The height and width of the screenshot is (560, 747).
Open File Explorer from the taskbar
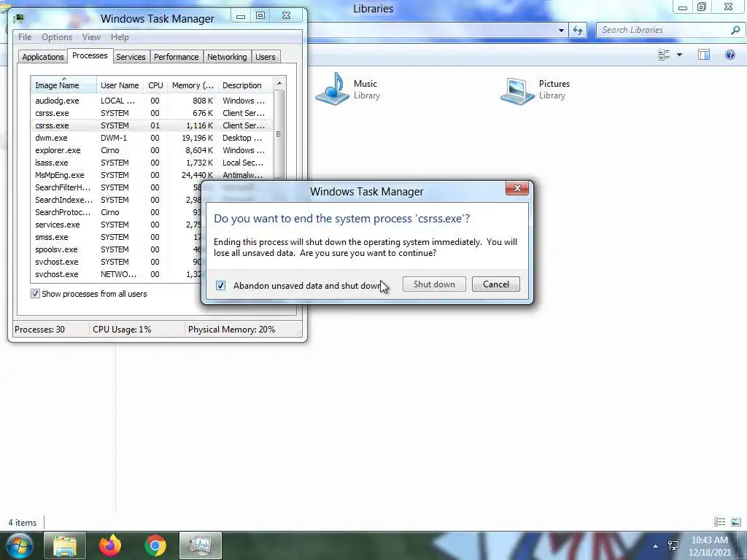pyautogui.click(x=65, y=545)
